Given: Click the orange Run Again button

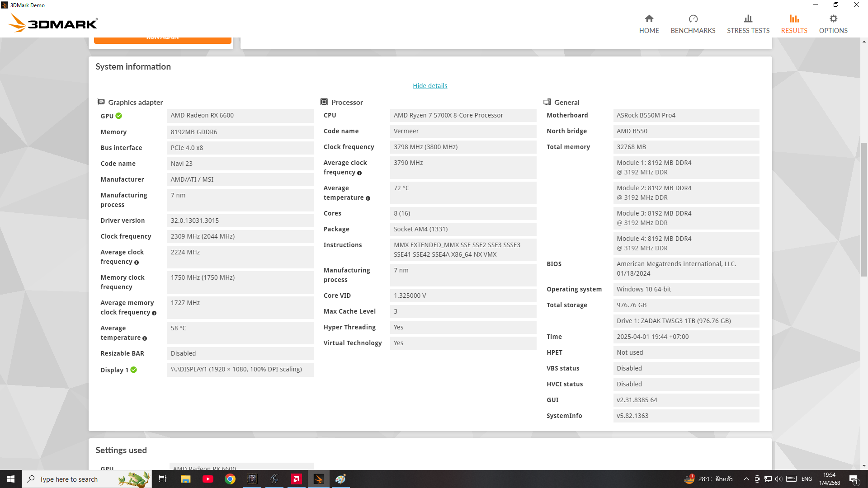Looking at the screenshot, I should (x=163, y=40).
